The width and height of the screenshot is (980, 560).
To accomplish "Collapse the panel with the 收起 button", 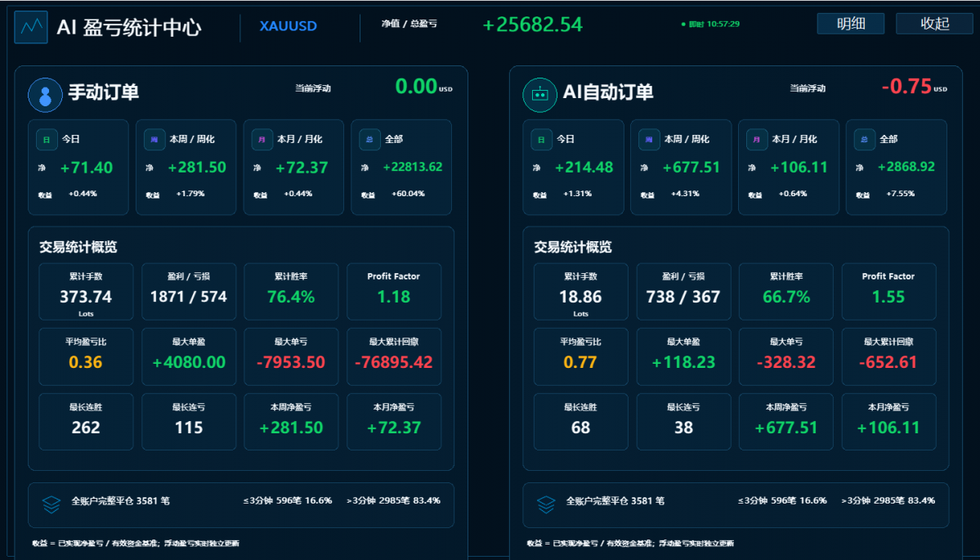I will pyautogui.click(x=934, y=24).
